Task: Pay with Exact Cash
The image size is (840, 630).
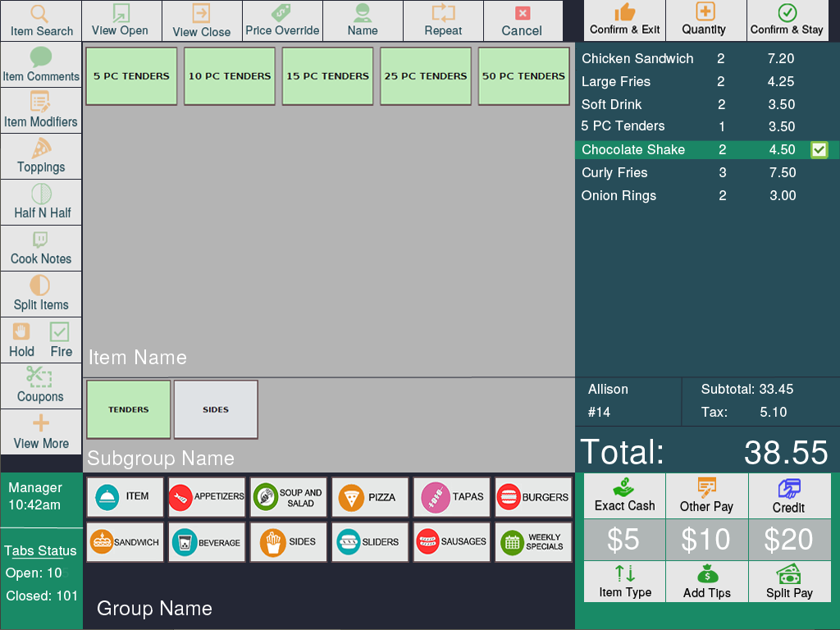Action: (624, 495)
